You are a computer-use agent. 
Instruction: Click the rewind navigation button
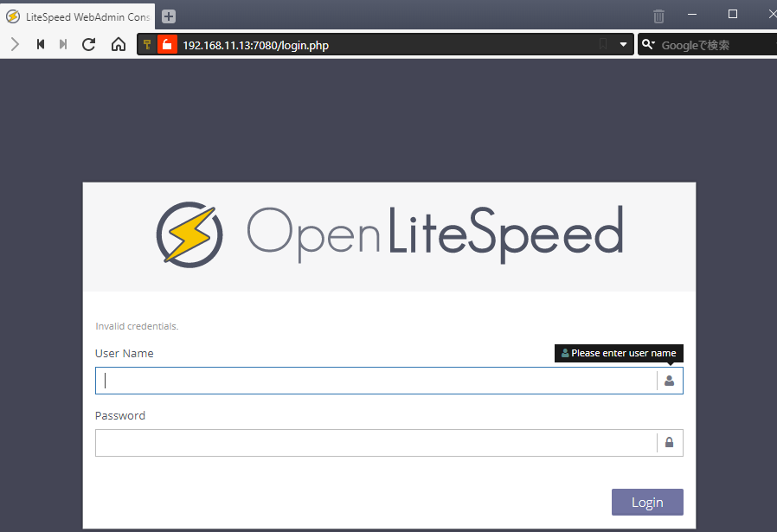tap(40, 44)
